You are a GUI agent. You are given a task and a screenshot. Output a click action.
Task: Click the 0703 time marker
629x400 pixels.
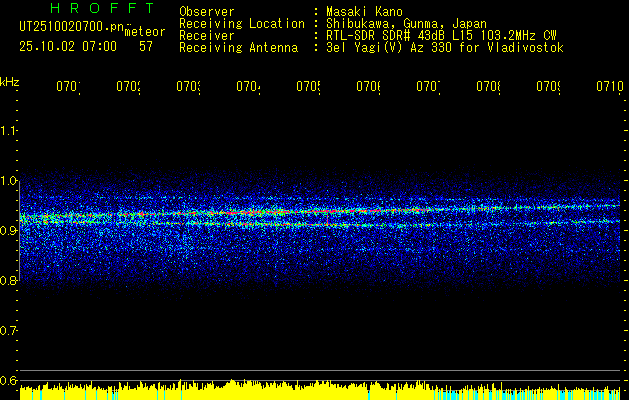coord(189,87)
